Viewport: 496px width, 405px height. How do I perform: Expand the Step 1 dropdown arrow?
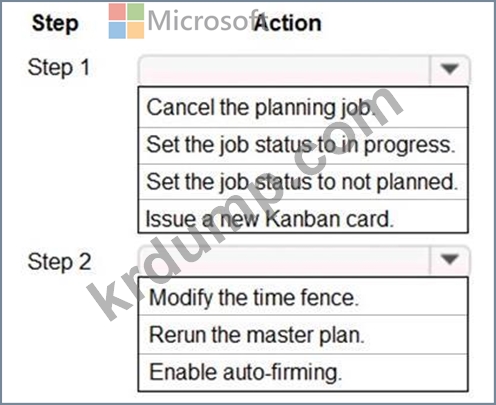(x=450, y=69)
